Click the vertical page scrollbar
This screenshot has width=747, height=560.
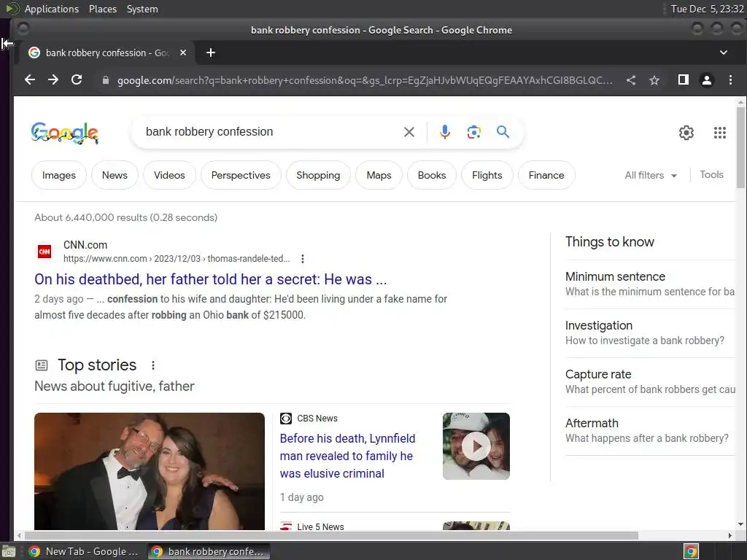click(740, 147)
